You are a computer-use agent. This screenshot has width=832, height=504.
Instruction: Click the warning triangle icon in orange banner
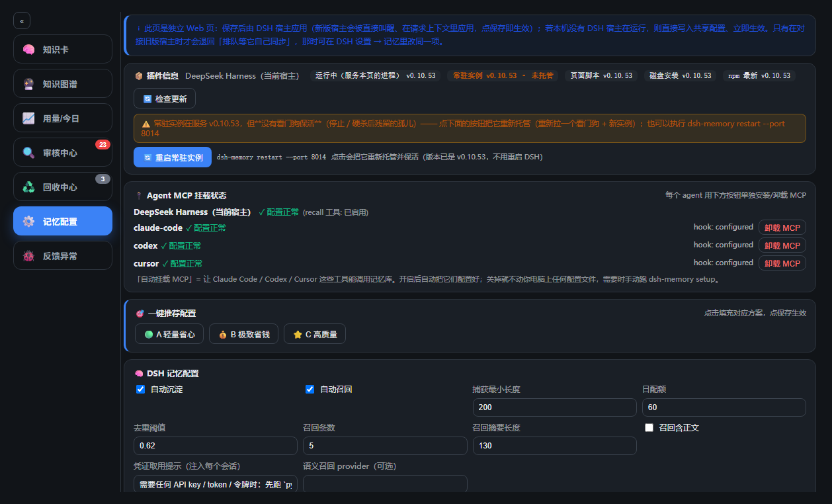coord(146,124)
